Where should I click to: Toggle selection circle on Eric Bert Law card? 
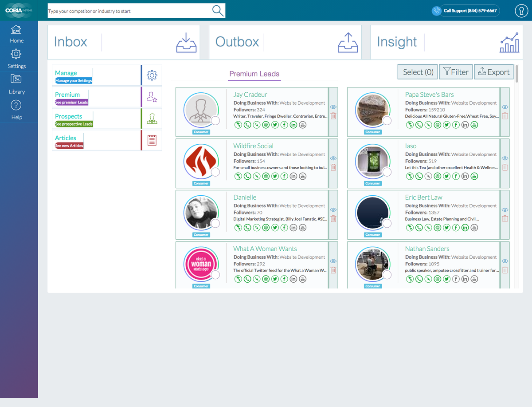(x=387, y=224)
